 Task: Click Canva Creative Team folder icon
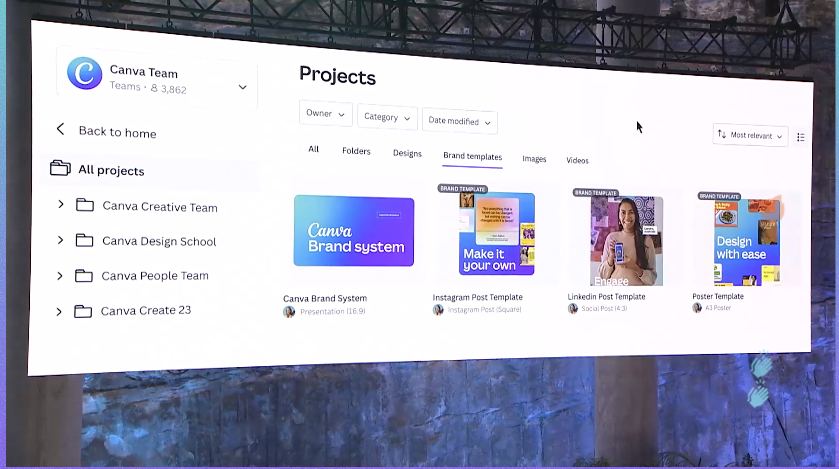tap(85, 205)
